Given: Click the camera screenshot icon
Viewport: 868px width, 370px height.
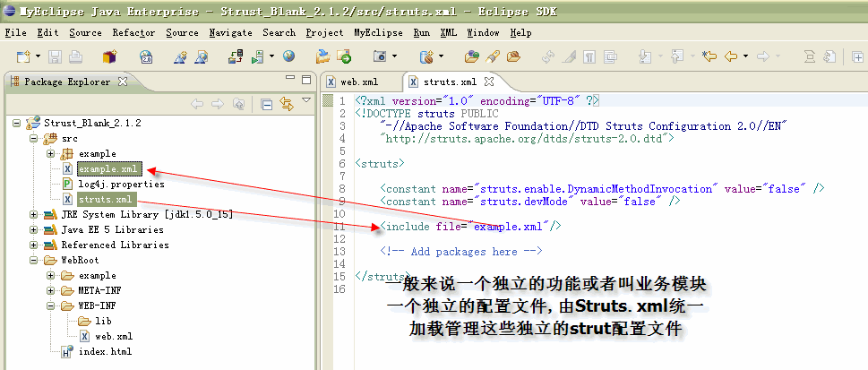Looking at the screenshot, I should pyautogui.click(x=380, y=56).
